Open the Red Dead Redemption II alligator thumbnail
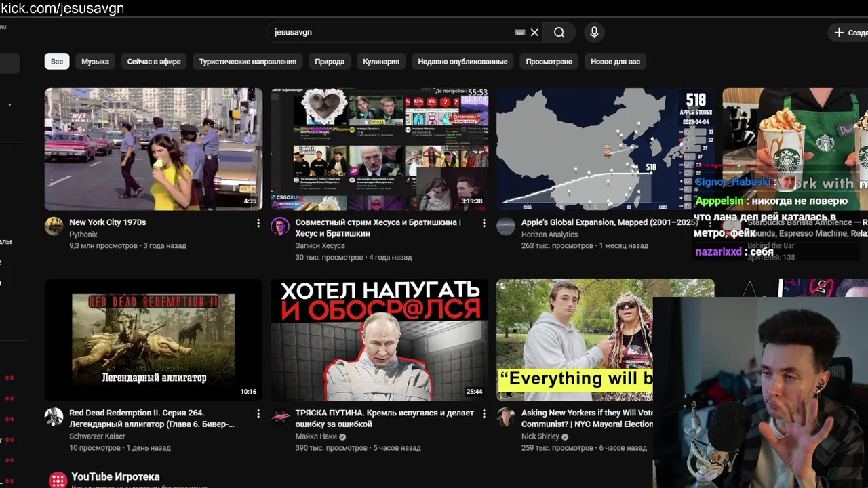This screenshot has height=488, width=868. click(x=153, y=340)
